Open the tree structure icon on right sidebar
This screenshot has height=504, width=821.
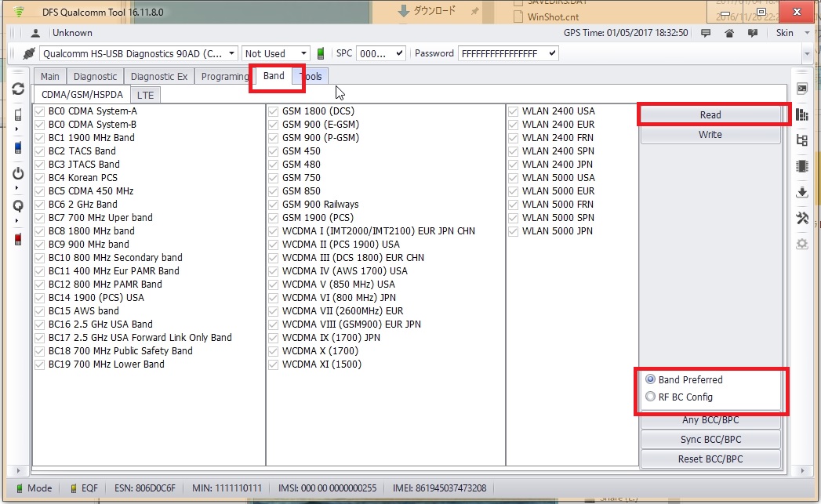point(801,140)
